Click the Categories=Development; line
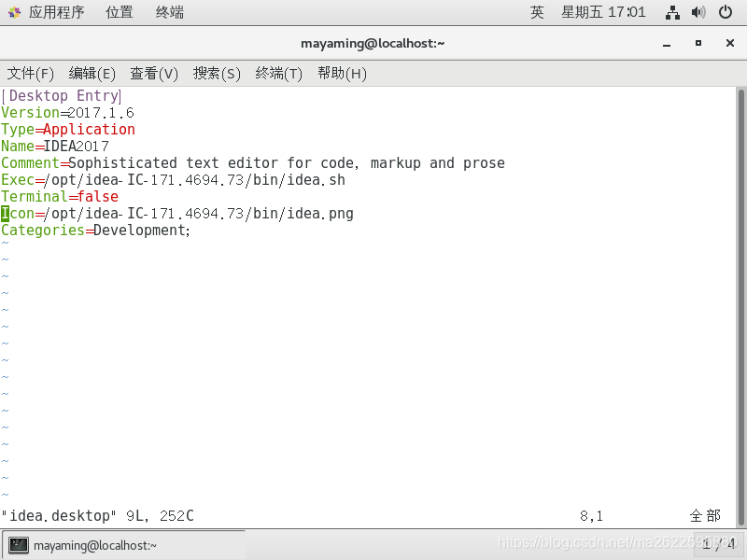This screenshot has height=560, width=747. point(96,231)
